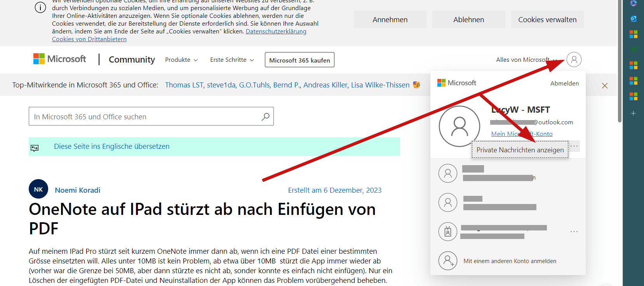
Task: Click the magnifier search icon in the search box
Action: (x=266, y=117)
